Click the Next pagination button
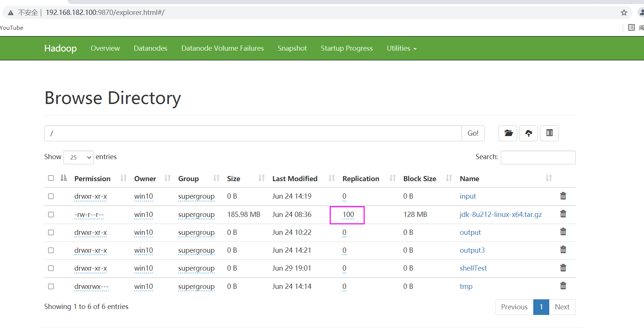This screenshot has width=644, height=328. coord(562,307)
